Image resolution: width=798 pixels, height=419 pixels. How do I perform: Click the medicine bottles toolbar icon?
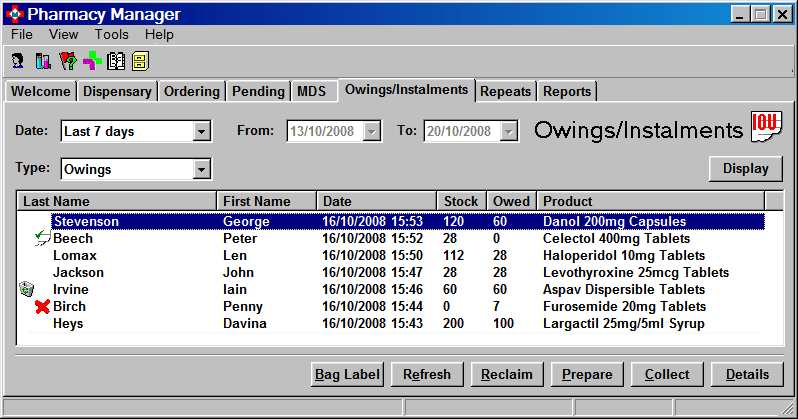pos(42,61)
